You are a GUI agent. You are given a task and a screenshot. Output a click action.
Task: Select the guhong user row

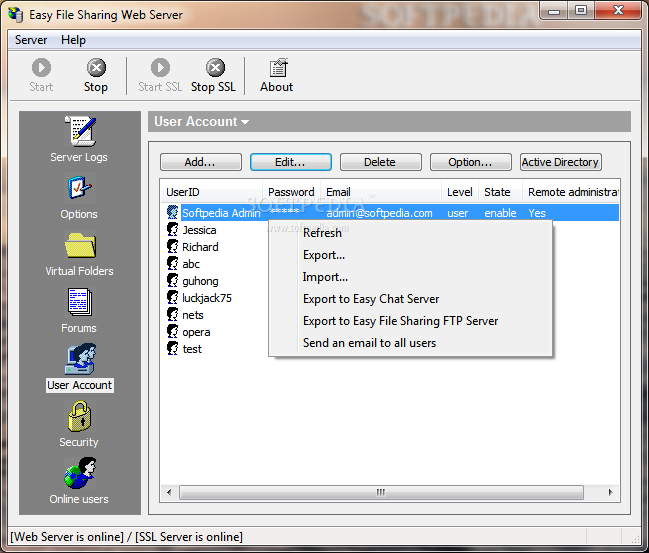point(200,281)
